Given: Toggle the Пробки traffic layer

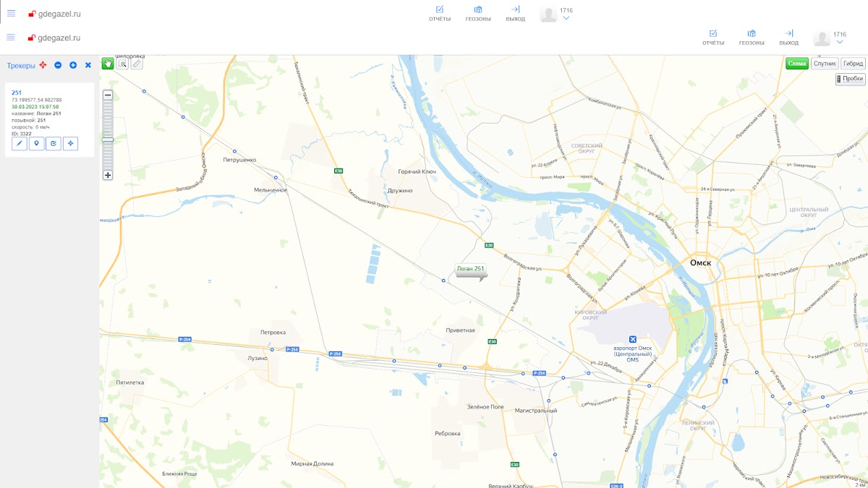Looking at the screenshot, I should tap(851, 79).
